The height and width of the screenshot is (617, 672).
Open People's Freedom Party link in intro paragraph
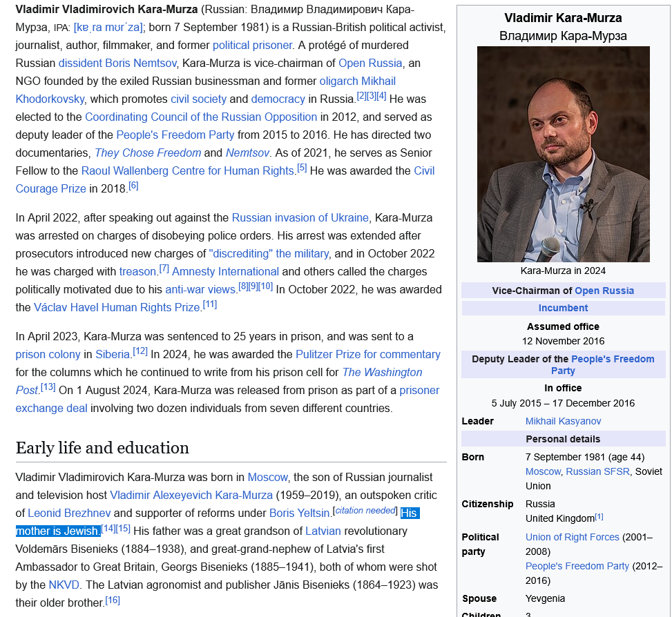[x=175, y=135]
